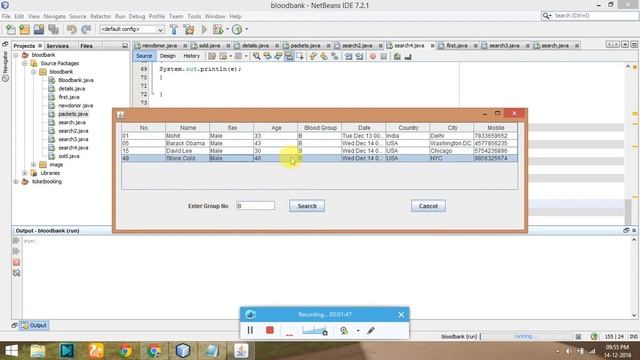Click the Clean and Build icon
The image size is (640, 360).
pos(189,29)
